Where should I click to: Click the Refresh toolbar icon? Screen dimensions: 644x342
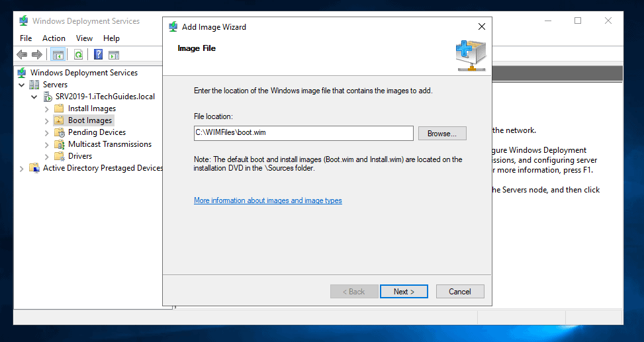point(78,55)
